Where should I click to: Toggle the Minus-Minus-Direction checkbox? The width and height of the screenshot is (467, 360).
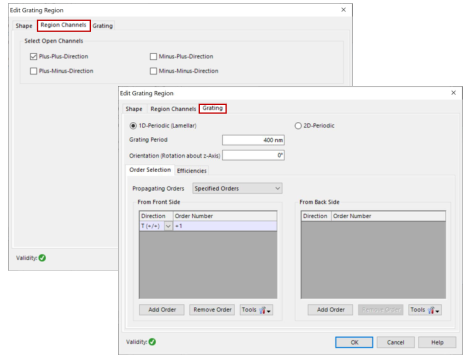(153, 71)
